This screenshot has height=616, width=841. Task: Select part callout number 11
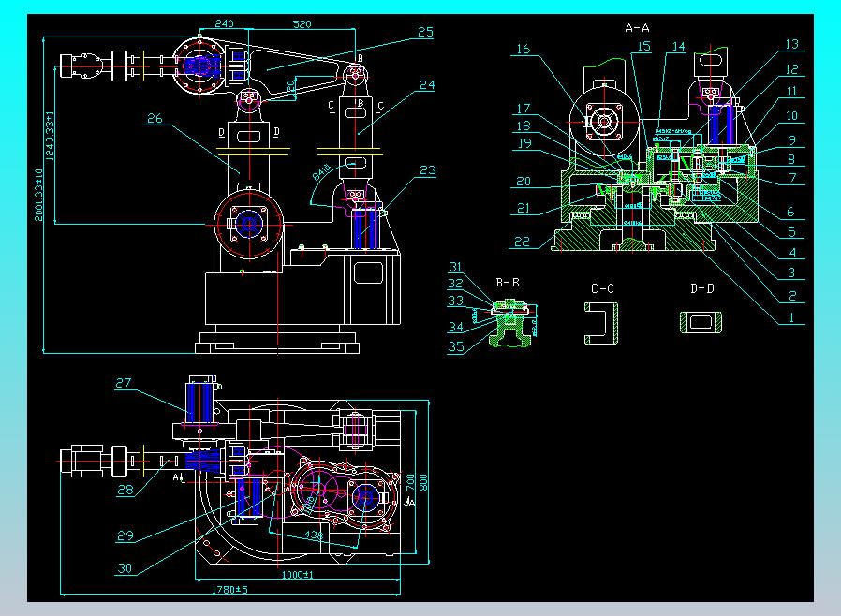tap(792, 92)
